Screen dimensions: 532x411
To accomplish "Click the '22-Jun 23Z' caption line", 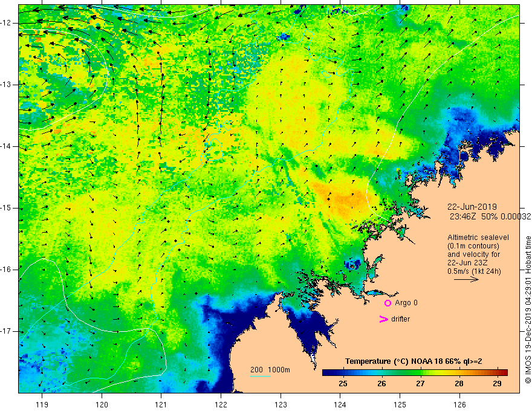I will (469, 263).
